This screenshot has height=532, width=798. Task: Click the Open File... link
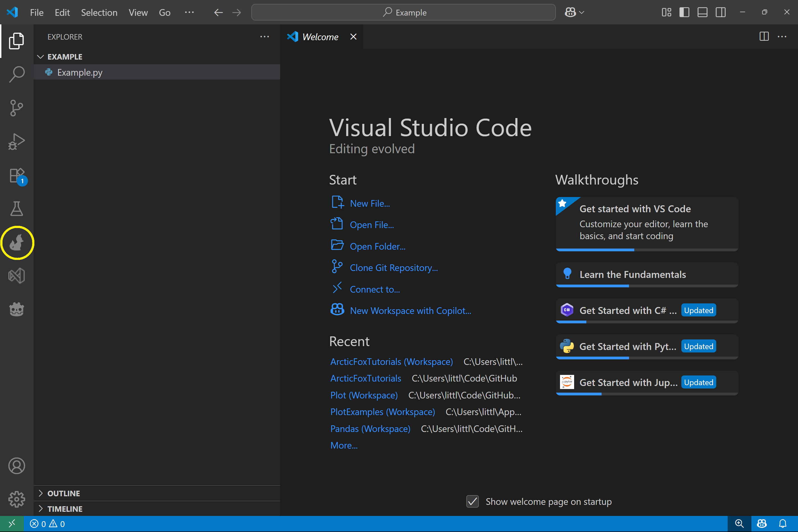(x=372, y=225)
